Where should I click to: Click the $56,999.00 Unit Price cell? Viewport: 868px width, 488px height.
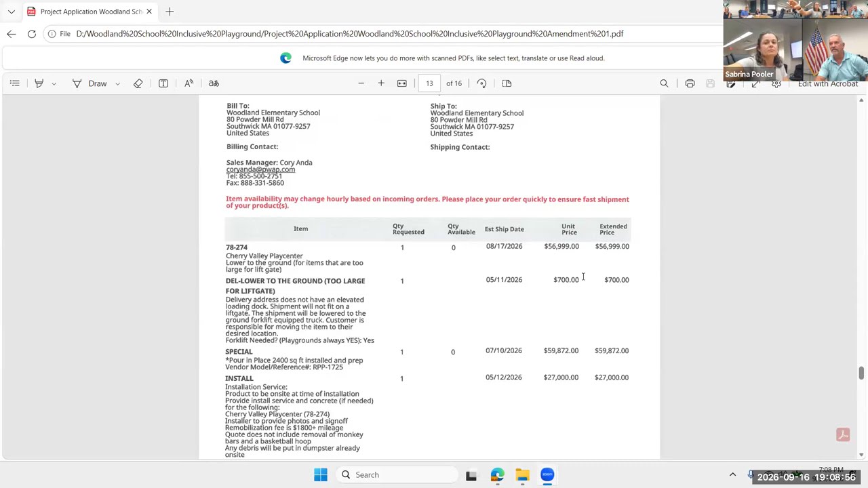coord(561,247)
